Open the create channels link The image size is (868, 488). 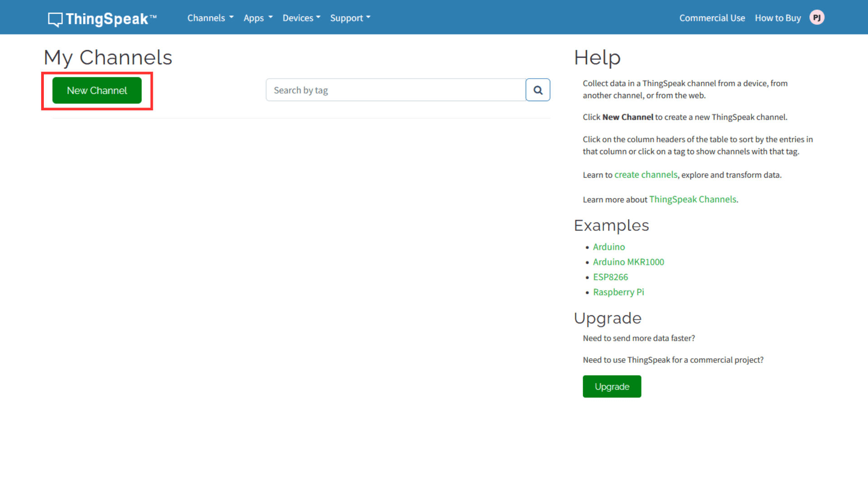(646, 175)
